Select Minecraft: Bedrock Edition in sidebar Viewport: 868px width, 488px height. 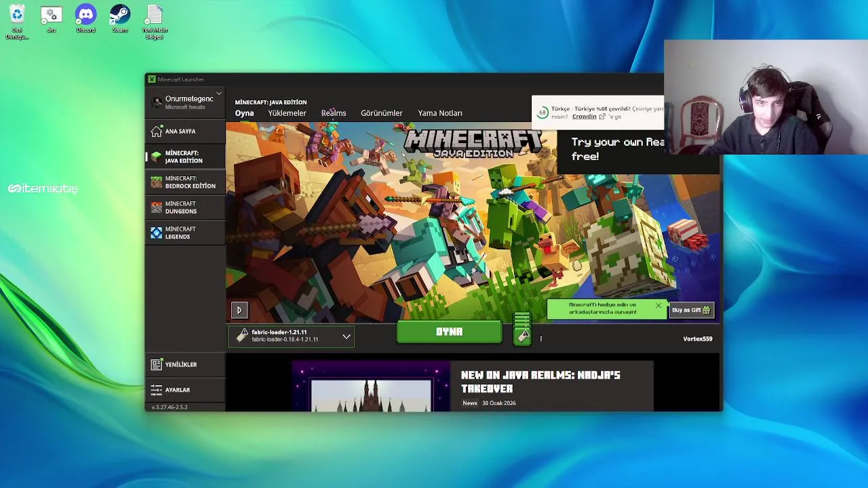(185, 182)
